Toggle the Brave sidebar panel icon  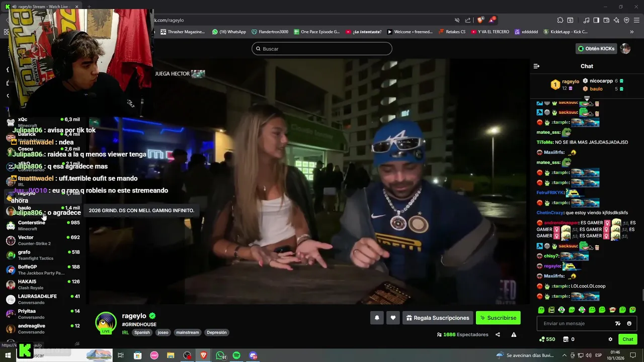pos(596,20)
